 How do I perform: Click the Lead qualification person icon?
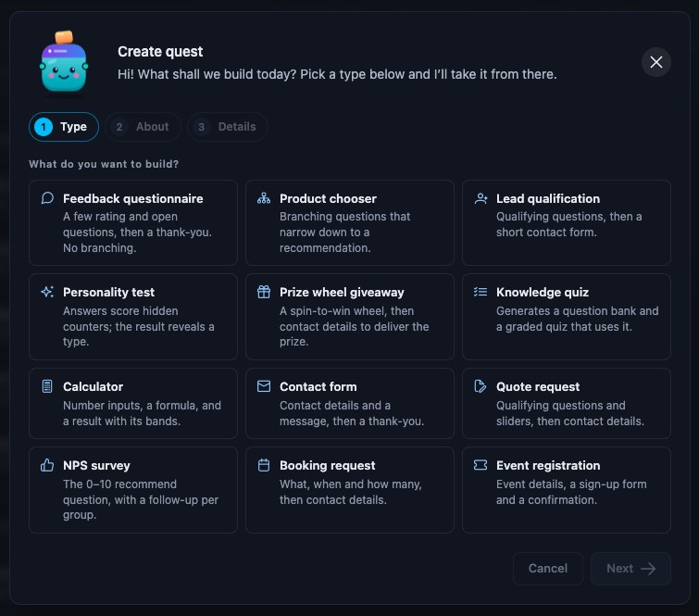481,198
